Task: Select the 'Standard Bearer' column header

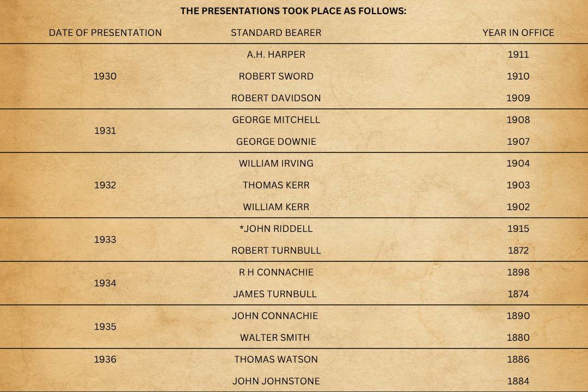Action: click(276, 33)
